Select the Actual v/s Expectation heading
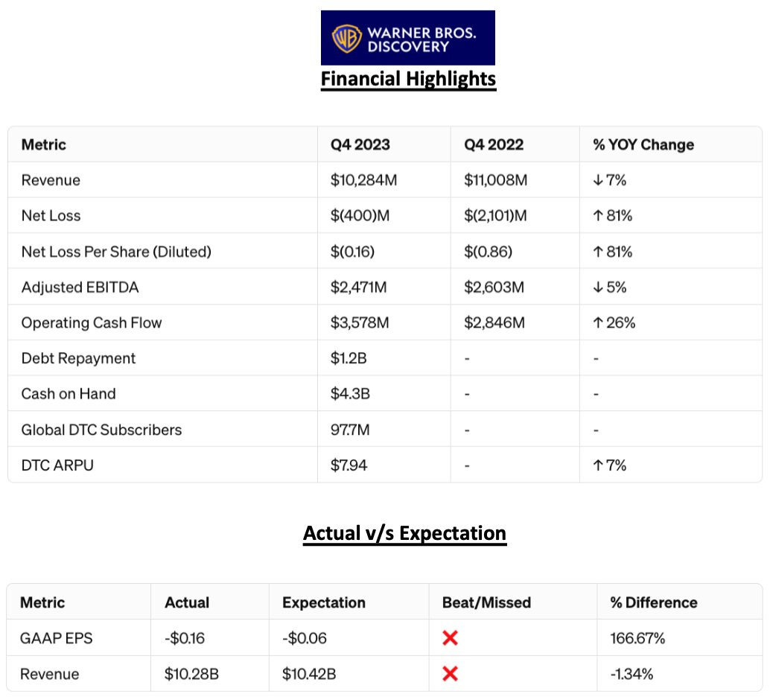The width and height of the screenshot is (770, 700). click(x=404, y=533)
